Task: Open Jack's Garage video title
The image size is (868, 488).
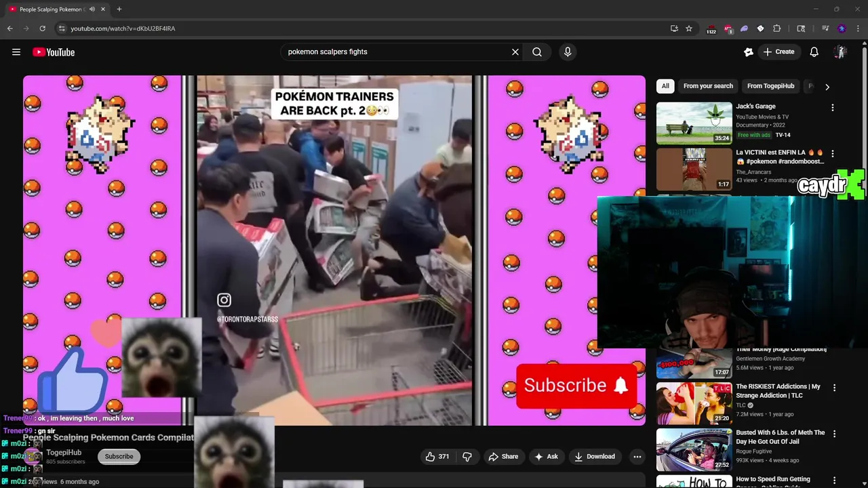Action: [x=755, y=106]
